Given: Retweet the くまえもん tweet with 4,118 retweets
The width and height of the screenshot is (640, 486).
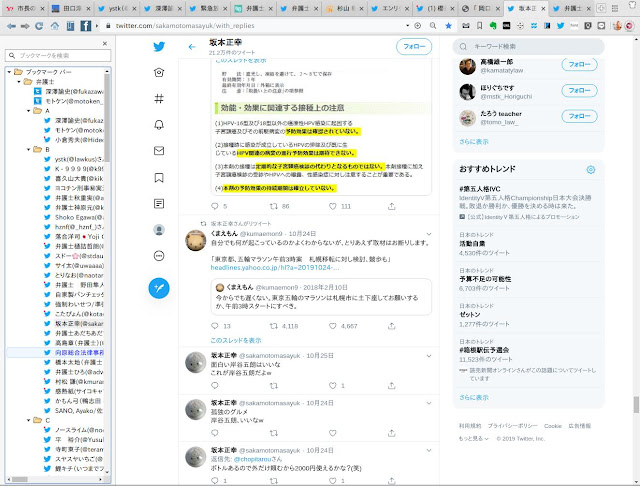Looking at the screenshot, I should pyautogui.click(x=274, y=326).
